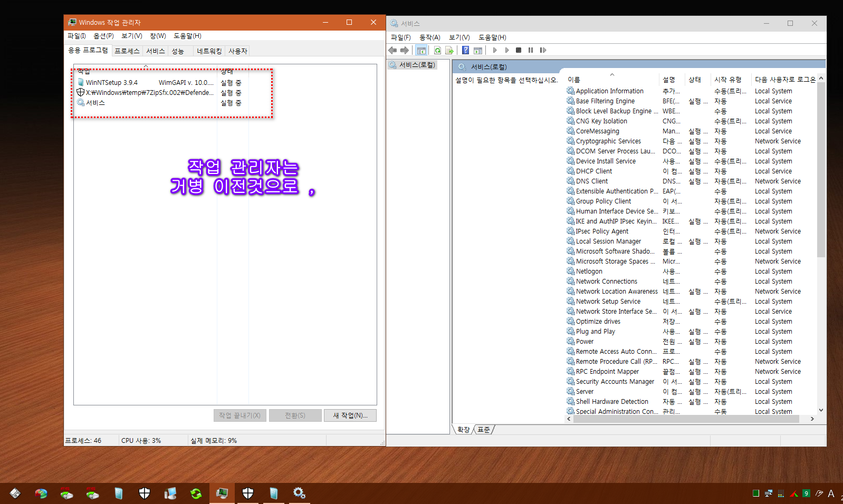
Task: Click the gear icon in the blue 서비스(로컬) header
Action: click(462, 67)
